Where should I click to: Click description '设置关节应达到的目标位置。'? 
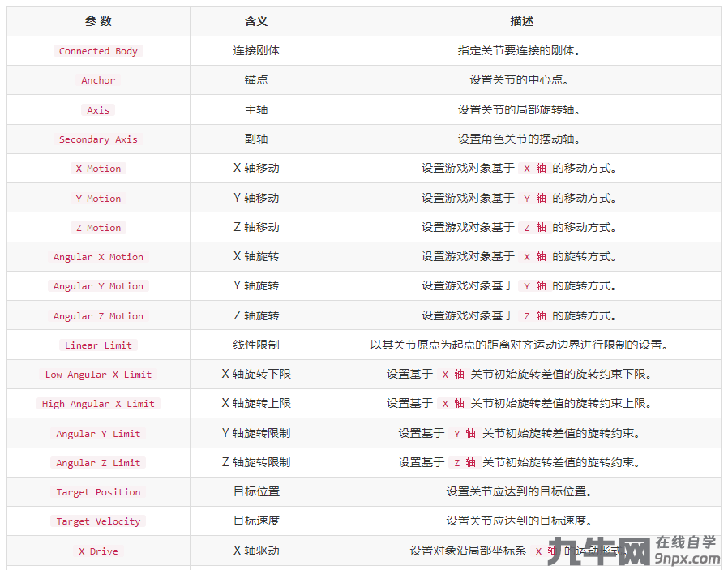[519, 491]
